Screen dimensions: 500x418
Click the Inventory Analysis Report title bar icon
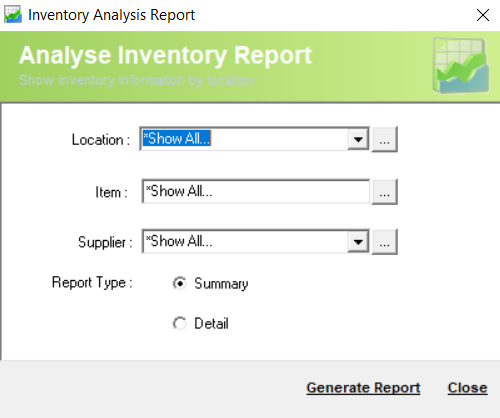pos(13,15)
